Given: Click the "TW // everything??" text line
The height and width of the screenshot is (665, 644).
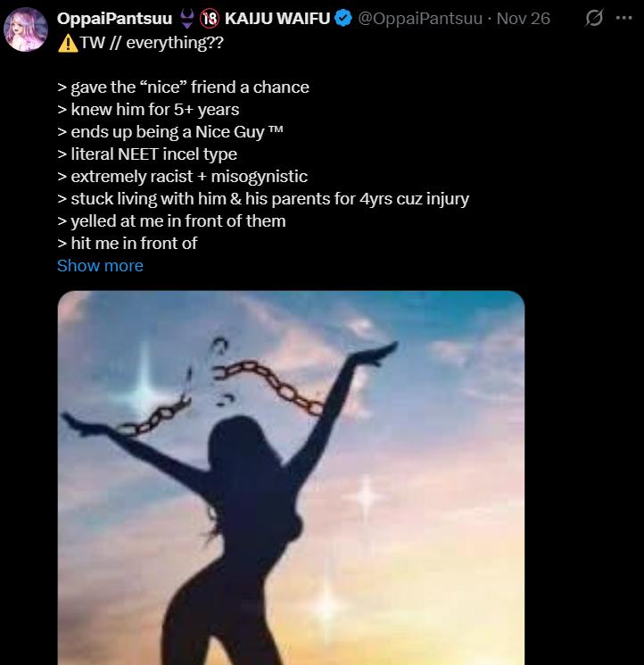Looking at the screenshot, I should 152,42.
